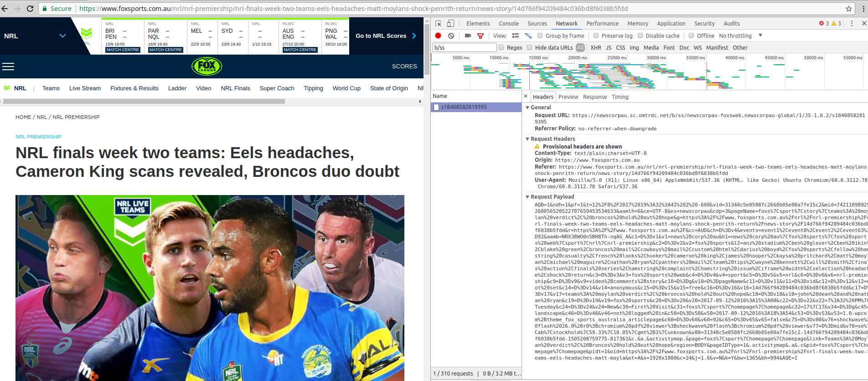Click the blue arrow beside Go to NRL Scores
The width and height of the screenshot is (868, 381).
coord(414,36)
